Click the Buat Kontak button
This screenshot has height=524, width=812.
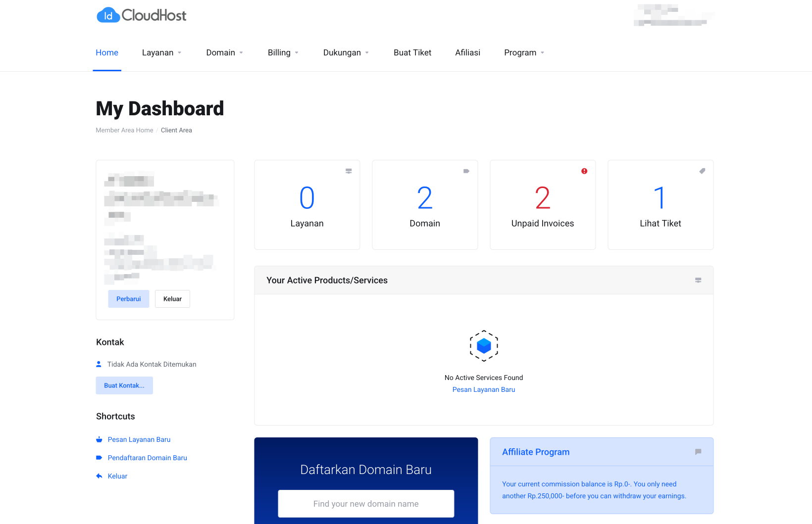(x=124, y=385)
